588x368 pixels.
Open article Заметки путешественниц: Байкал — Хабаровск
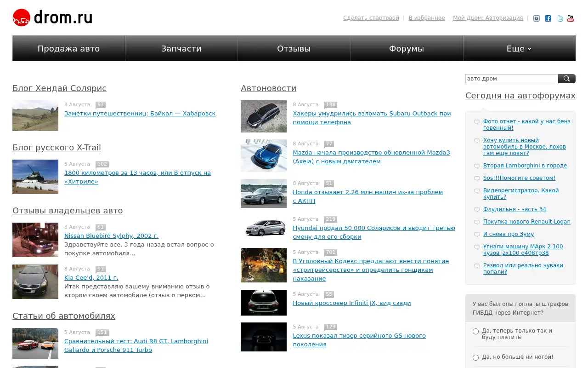tap(140, 114)
